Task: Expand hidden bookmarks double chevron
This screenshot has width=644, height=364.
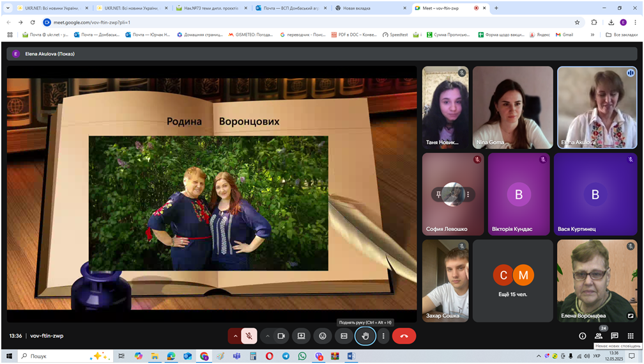Action: [x=592, y=35]
